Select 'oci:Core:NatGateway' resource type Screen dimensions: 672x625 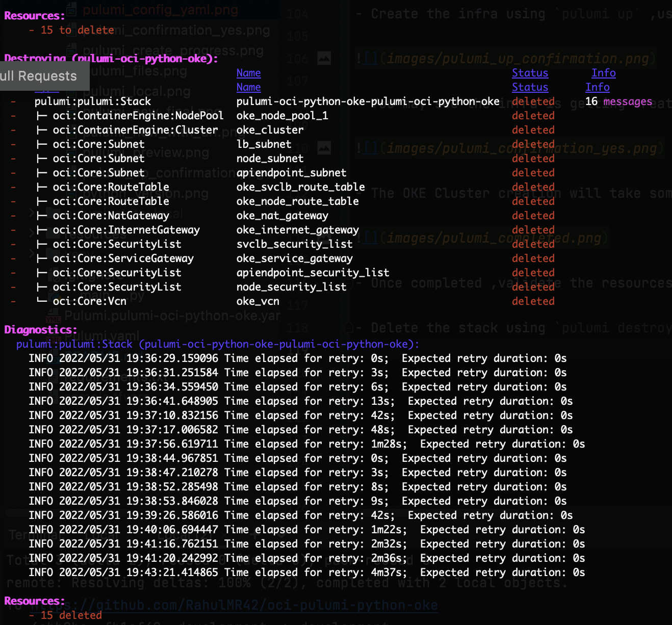click(111, 216)
